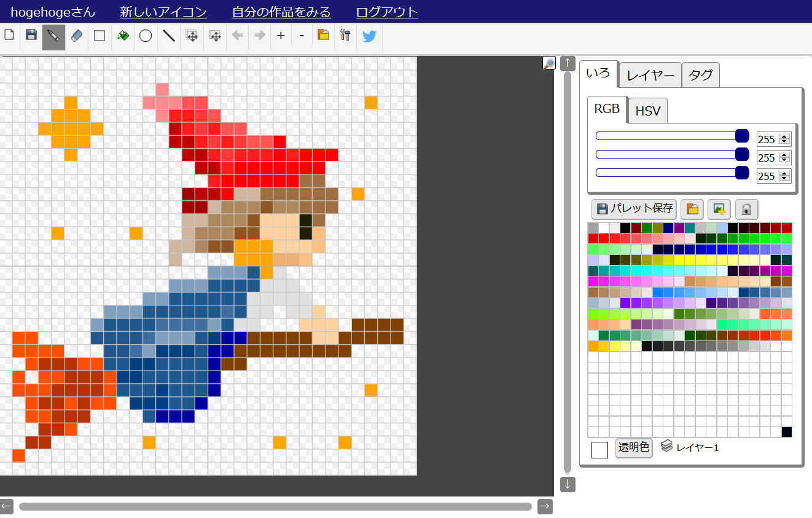Image resolution: width=812 pixels, height=518 pixels.
Task: Select the Circle drawing tool
Action: tap(145, 36)
